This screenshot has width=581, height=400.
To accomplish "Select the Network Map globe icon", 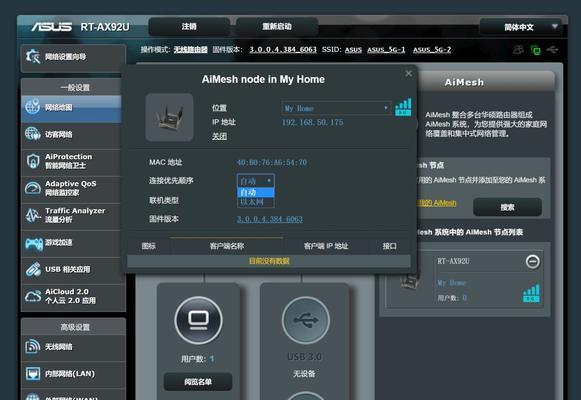I will tap(33, 107).
